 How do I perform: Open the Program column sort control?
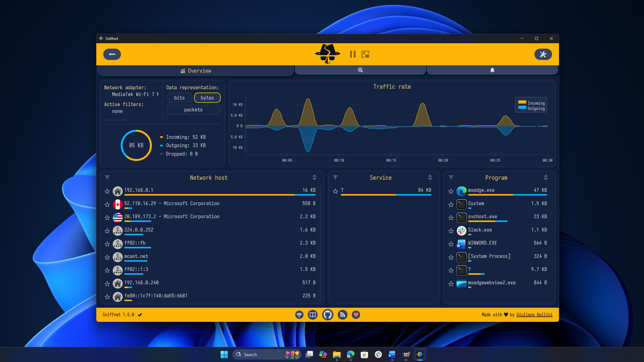tap(546, 177)
